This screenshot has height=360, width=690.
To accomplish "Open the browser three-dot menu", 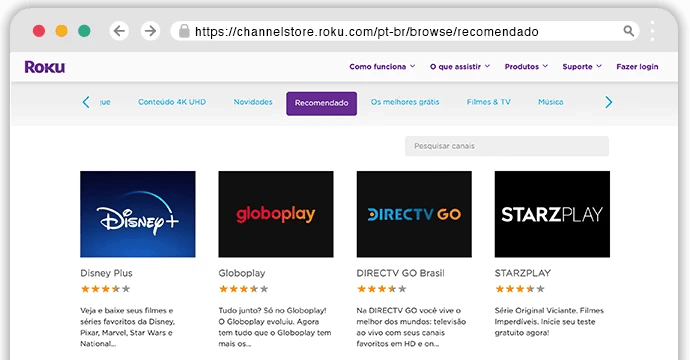I will [652, 31].
